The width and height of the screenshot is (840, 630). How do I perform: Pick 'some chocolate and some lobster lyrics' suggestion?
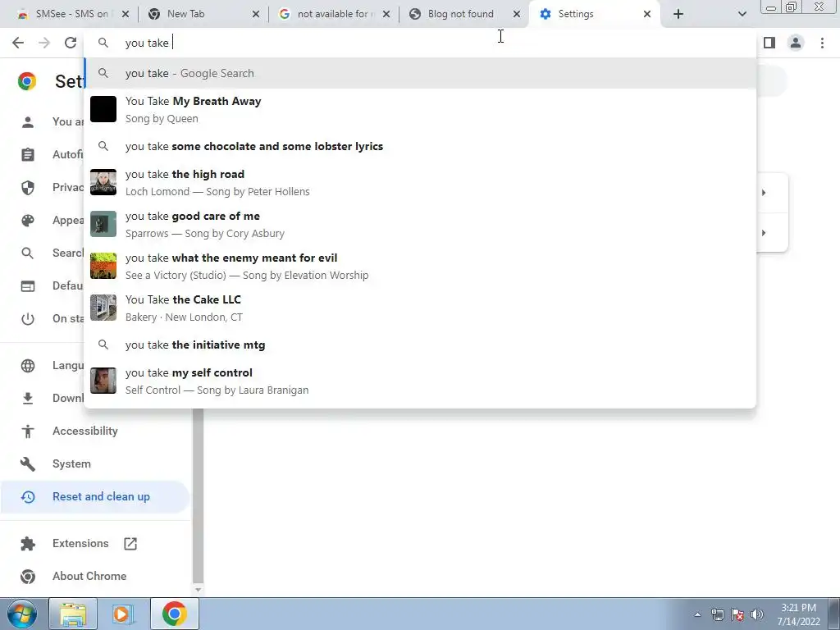(x=420, y=146)
